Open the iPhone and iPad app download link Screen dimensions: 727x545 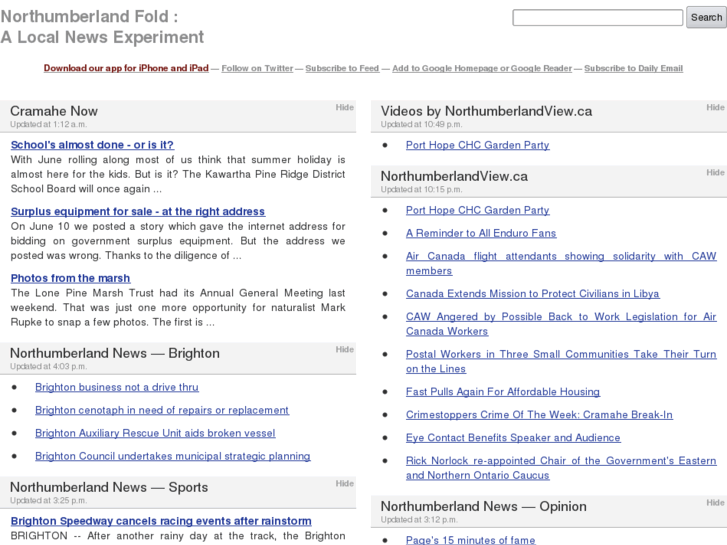[x=126, y=68]
